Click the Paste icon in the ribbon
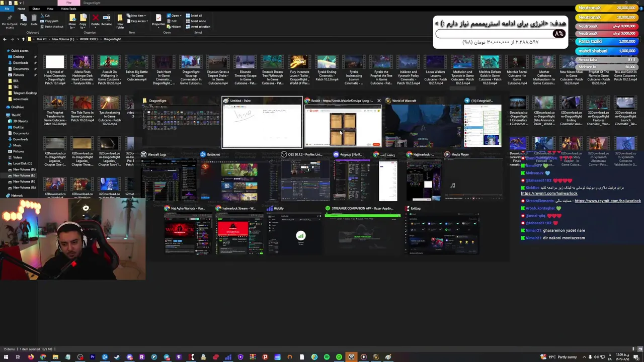 [34, 20]
